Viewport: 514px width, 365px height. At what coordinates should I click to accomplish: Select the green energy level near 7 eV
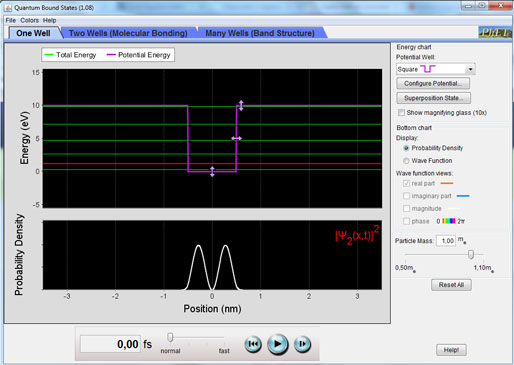(212, 124)
